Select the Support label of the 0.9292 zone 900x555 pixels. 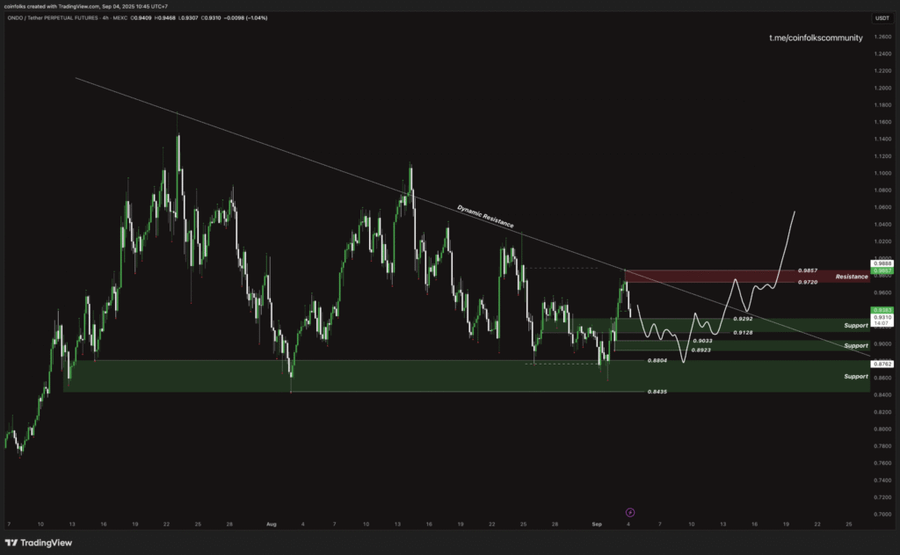[856, 325]
